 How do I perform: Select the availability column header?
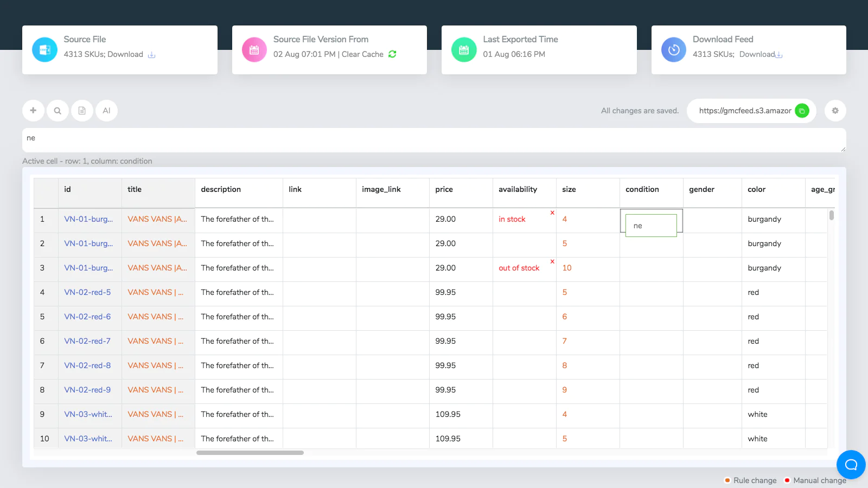524,192
